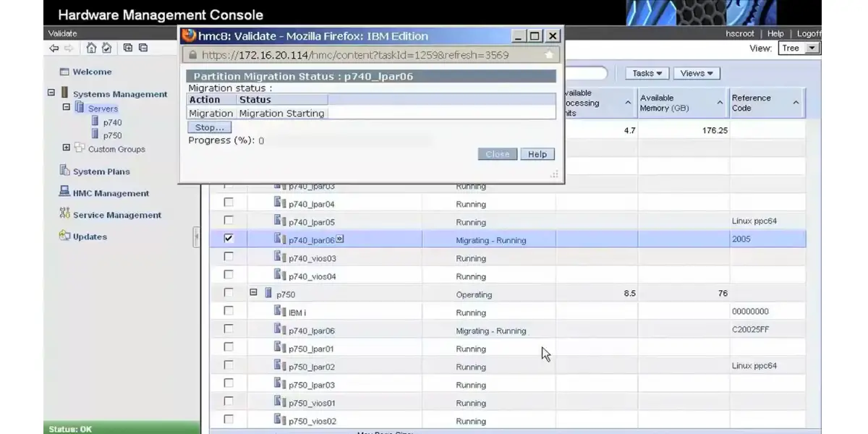Collapse the Servers tree node
The width and height of the screenshot is (868, 434).
67,107
